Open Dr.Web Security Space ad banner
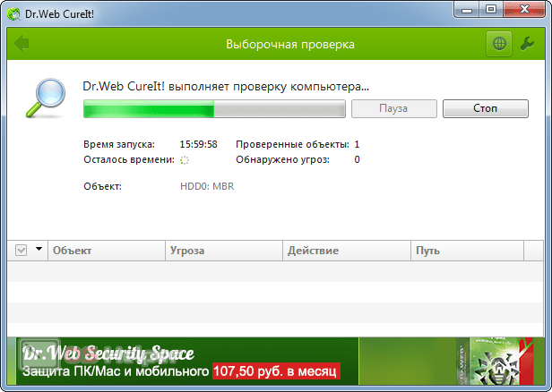This screenshot has width=552, height=392. click(x=276, y=361)
